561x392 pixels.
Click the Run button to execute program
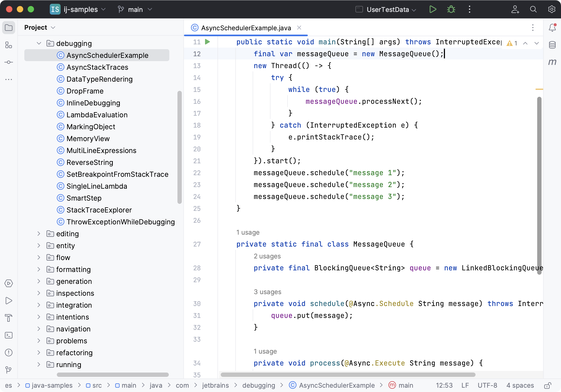coord(433,9)
